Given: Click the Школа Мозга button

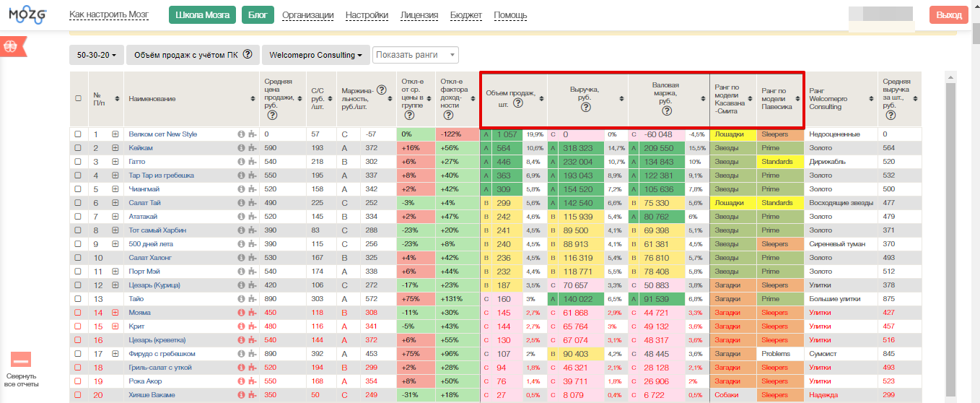Looking at the screenshot, I should 203,15.
